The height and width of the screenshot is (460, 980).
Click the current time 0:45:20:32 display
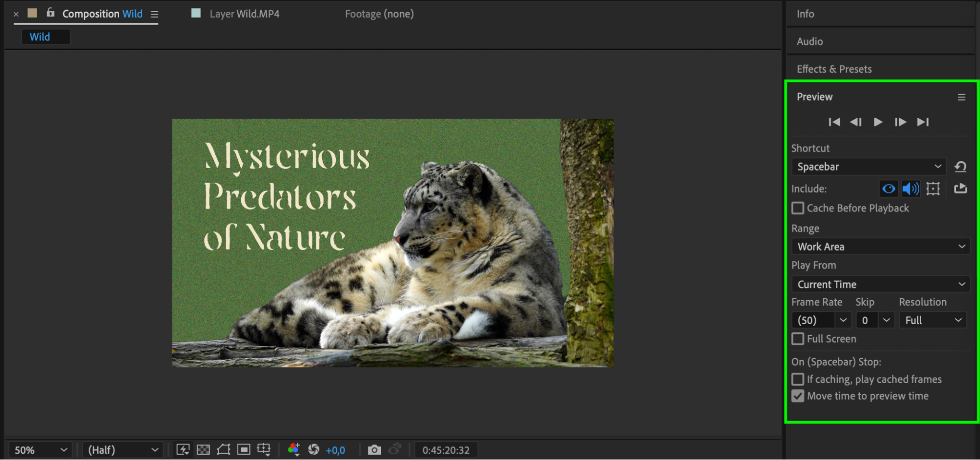tap(446, 450)
